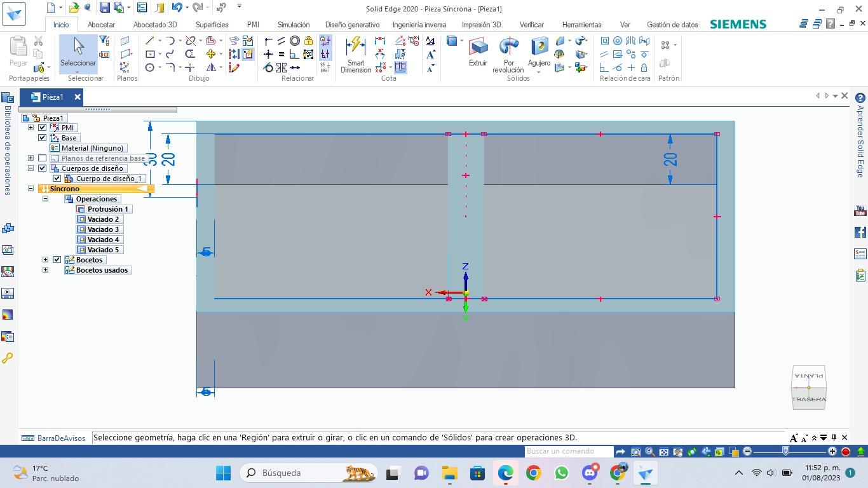
Task: Collapse the Cuerpos de diseño node
Action: [x=31, y=168]
